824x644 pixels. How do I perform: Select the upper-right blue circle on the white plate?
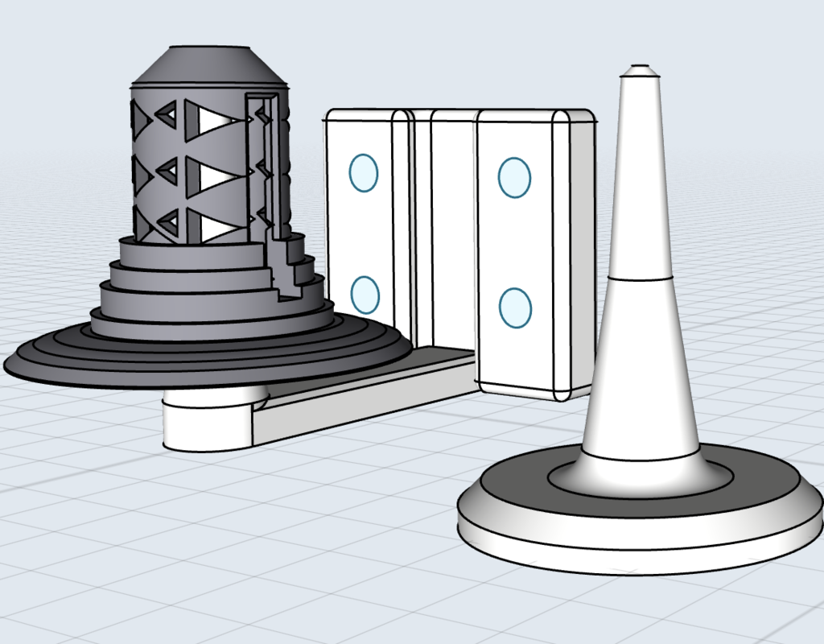[514, 177]
